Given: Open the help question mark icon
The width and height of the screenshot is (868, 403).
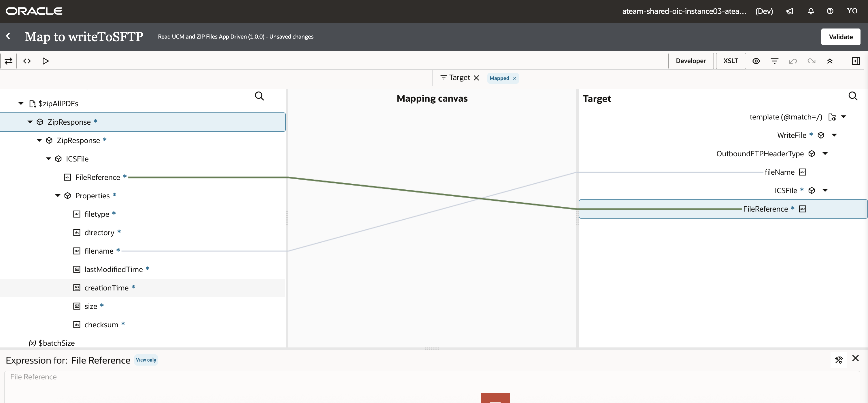Looking at the screenshot, I should (x=830, y=11).
